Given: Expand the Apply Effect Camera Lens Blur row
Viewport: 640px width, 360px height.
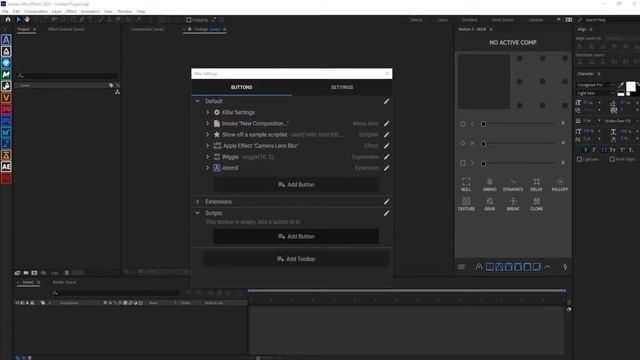Looking at the screenshot, I should click(x=207, y=146).
